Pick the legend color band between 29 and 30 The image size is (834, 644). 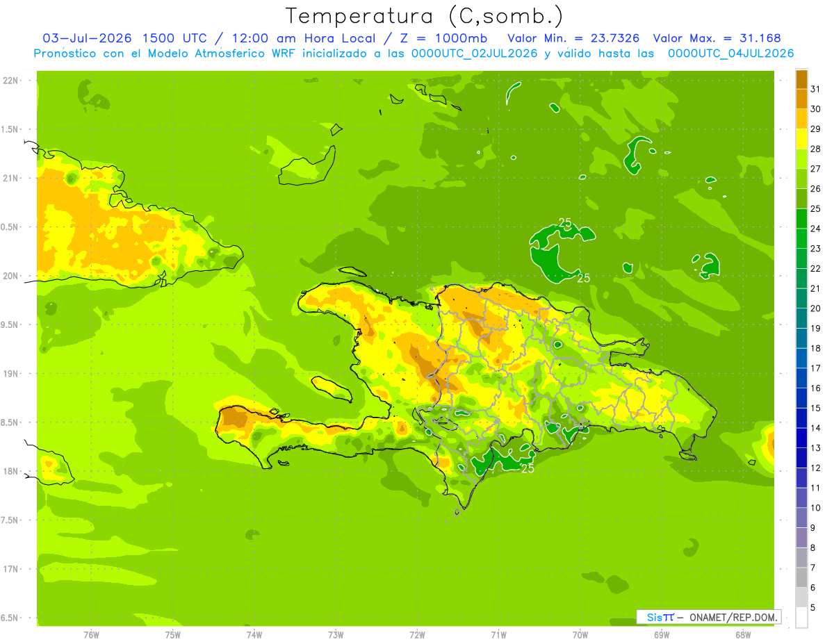coord(801,119)
